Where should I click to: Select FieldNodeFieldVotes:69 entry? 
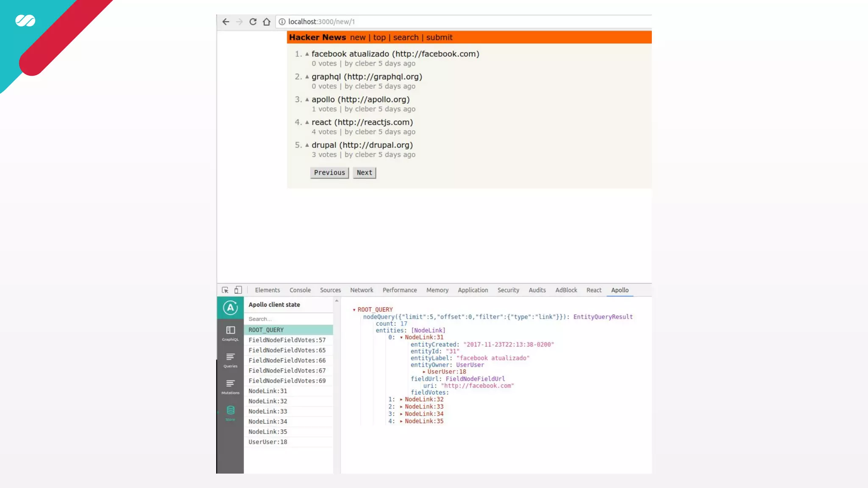click(288, 381)
